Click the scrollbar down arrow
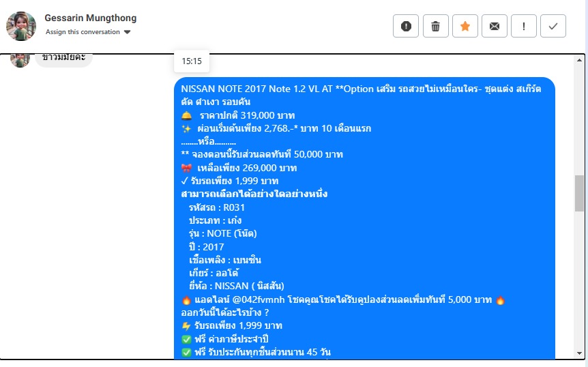The image size is (588, 367). pos(579,353)
